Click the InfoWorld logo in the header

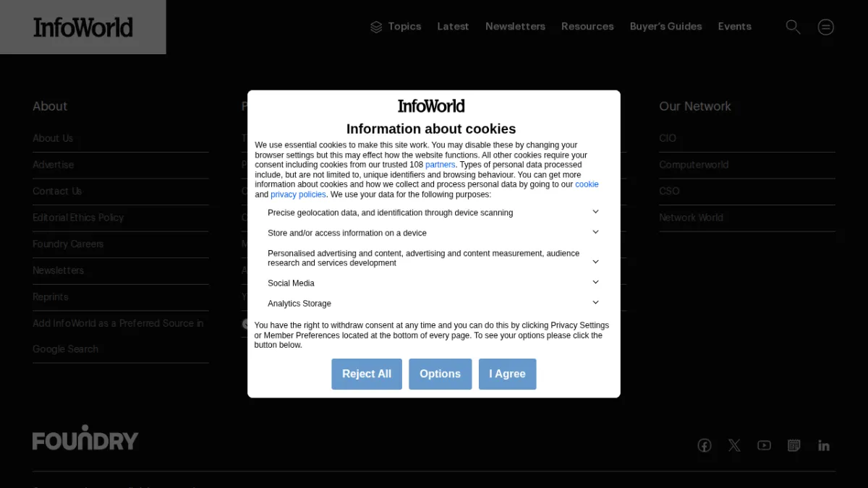[83, 27]
